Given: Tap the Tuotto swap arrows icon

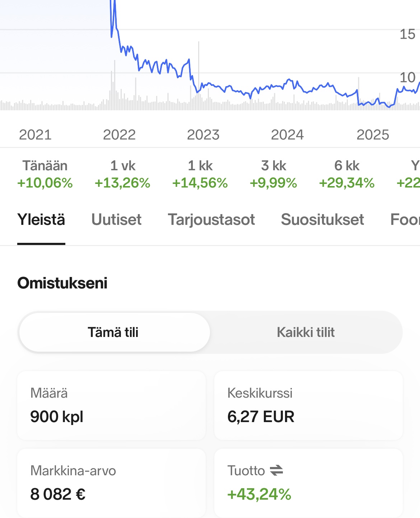Looking at the screenshot, I should pyautogui.click(x=276, y=470).
